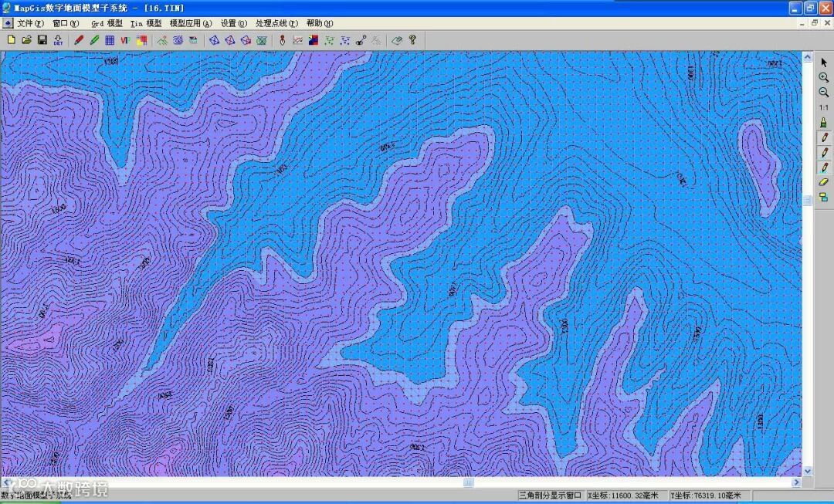The width and height of the screenshot is (834, 504).
Task: Click the green crossed mesh icon
Action: pyautogui.click(x=261, y=40)
